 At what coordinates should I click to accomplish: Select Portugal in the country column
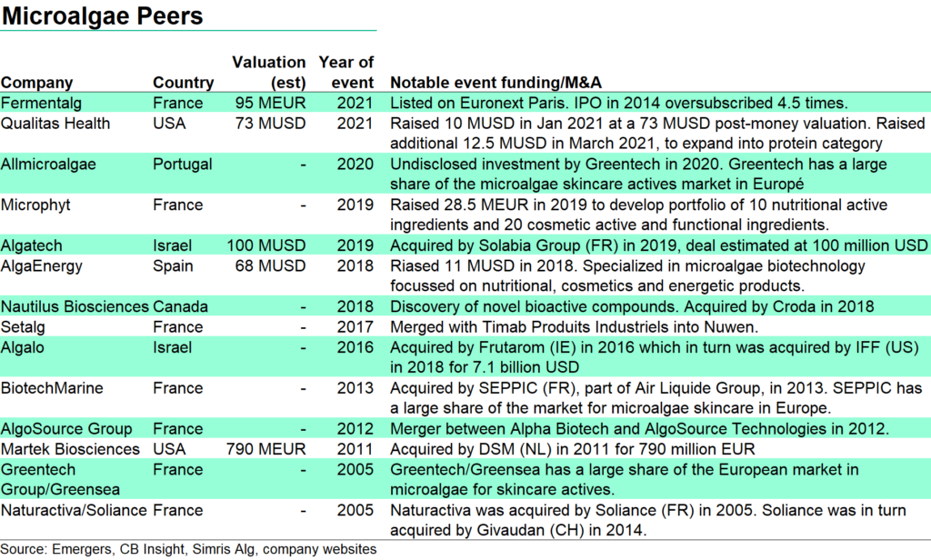click(x=182, y=165)
